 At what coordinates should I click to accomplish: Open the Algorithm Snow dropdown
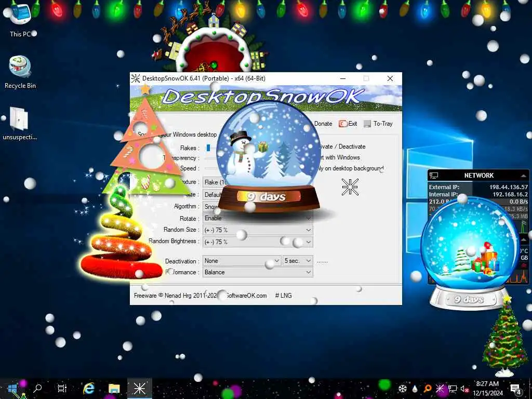tap(211, 207)
